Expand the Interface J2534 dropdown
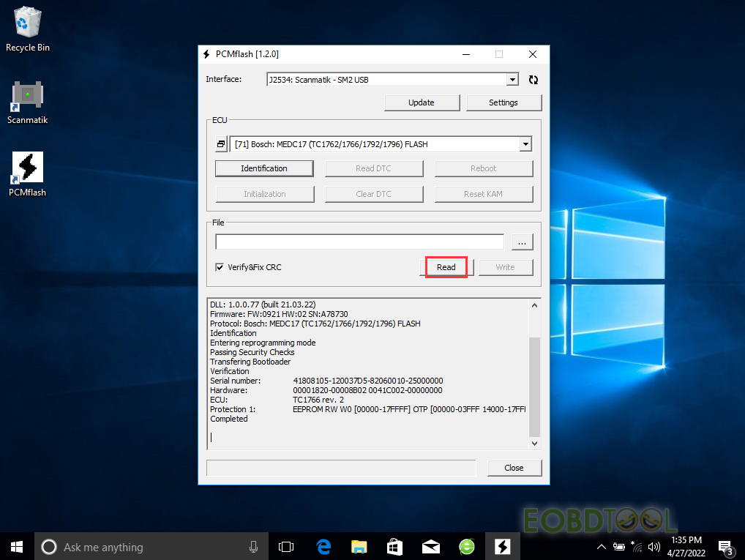Screen dimensions: 745x560 512,80
